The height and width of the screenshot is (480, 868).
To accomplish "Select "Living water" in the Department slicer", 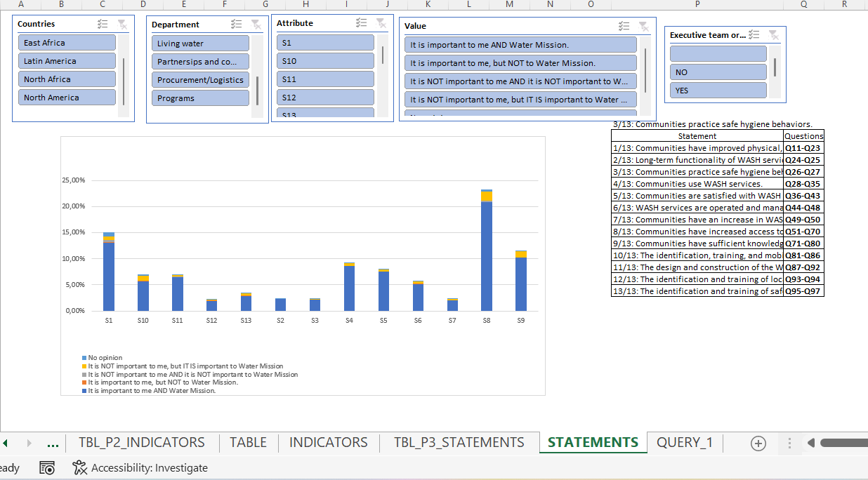I will (200, 42).
